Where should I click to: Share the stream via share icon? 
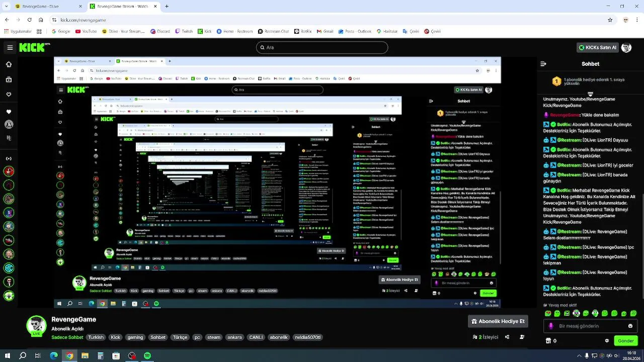tap(507, 337)
